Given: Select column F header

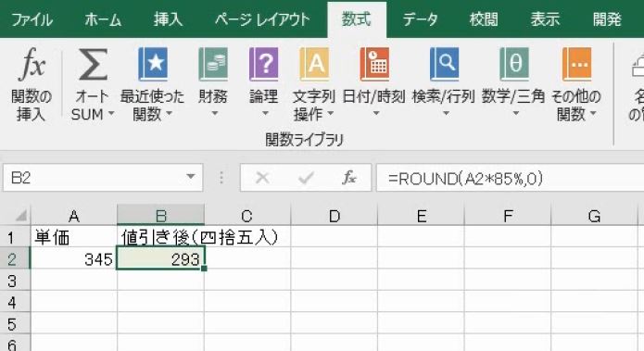Looking at the screenshot, I should point(508,216).
